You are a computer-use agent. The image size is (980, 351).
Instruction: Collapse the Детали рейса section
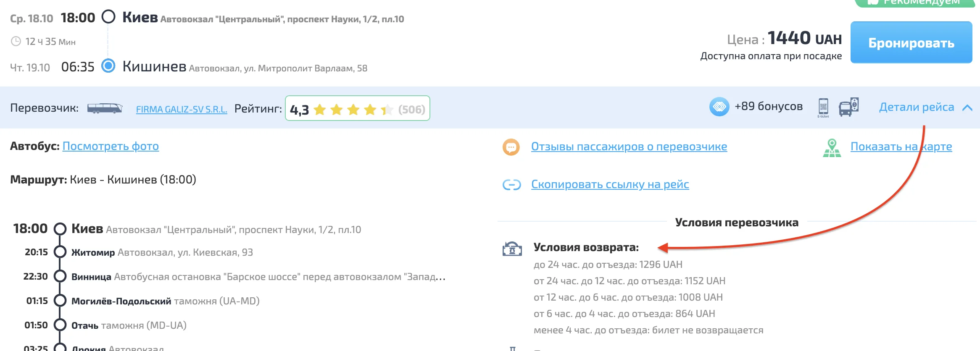point(916,107)
